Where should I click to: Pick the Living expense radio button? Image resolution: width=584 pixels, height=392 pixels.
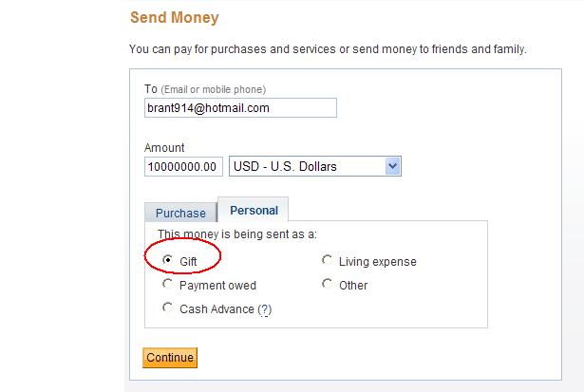point(328,260)
